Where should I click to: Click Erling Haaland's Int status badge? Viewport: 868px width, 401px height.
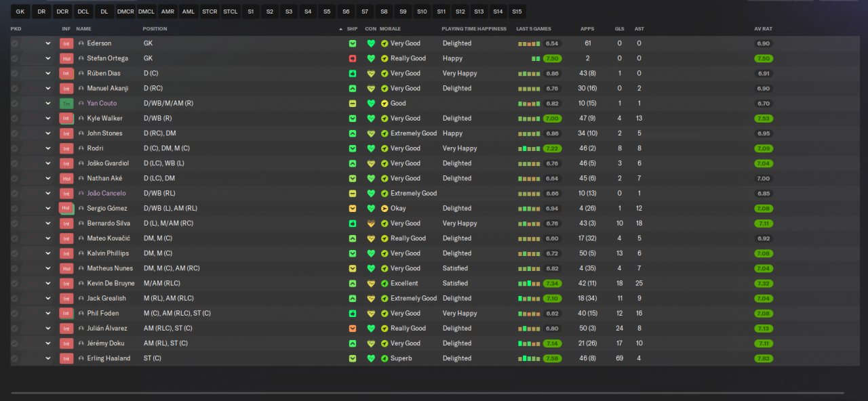[x=66, y=358]
